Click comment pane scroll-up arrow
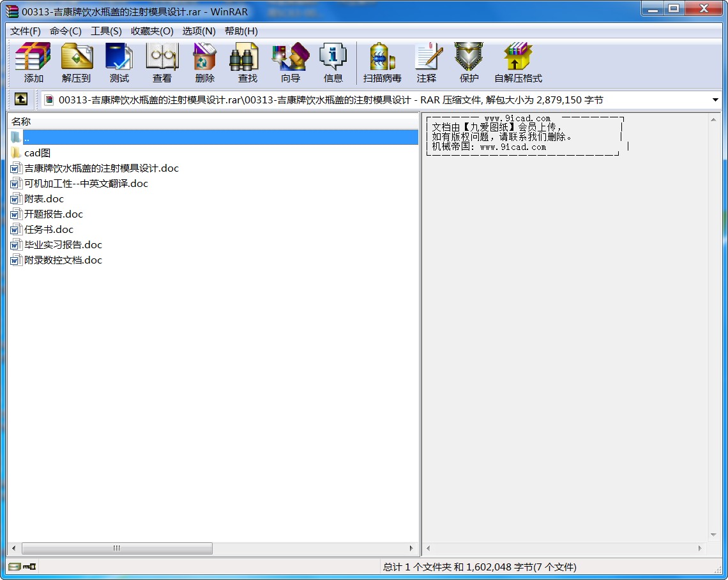 (713, 120)
